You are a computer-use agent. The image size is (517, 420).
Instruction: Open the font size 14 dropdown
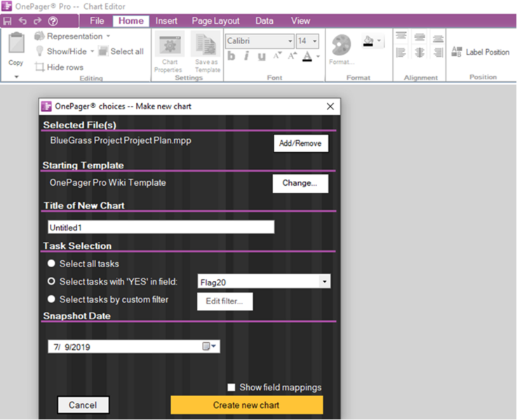pyautogui.click(x=315, y=41)
